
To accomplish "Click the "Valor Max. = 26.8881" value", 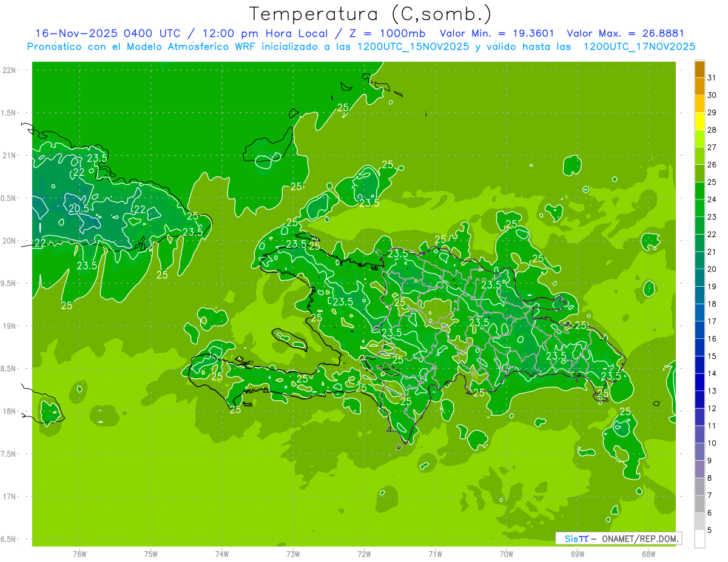I will point(625,33).
